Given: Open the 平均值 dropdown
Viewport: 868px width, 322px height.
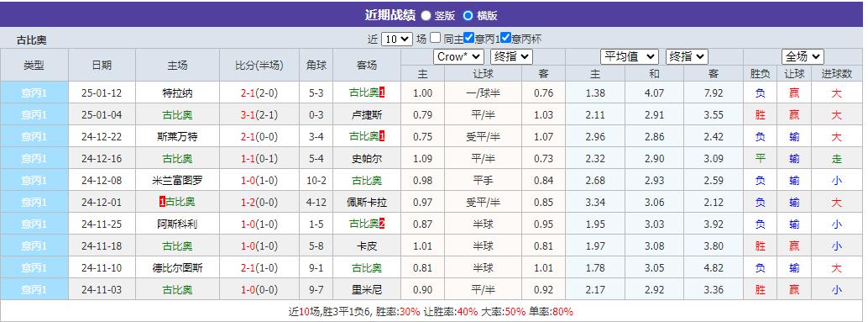Looking at the screenshot, I should [x=630, y=56].
